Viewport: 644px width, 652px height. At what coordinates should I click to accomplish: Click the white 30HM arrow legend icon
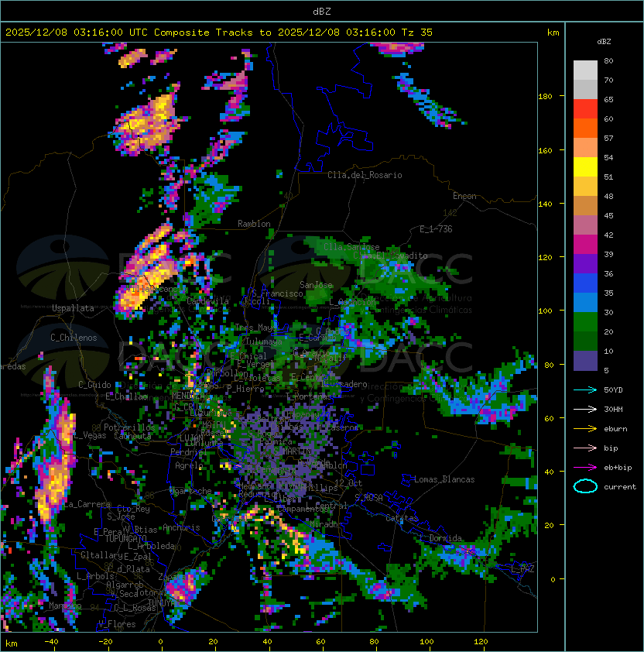click(x=585, y=409)
